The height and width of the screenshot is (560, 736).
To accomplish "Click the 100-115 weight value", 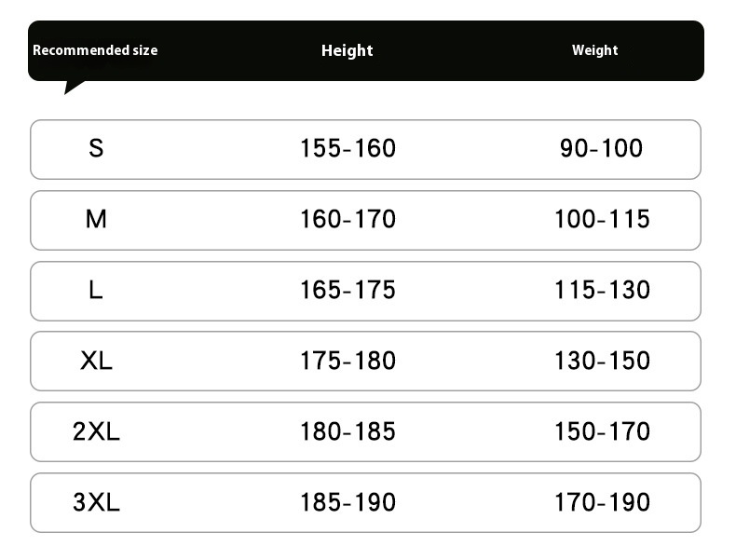I will pos(602,219).
